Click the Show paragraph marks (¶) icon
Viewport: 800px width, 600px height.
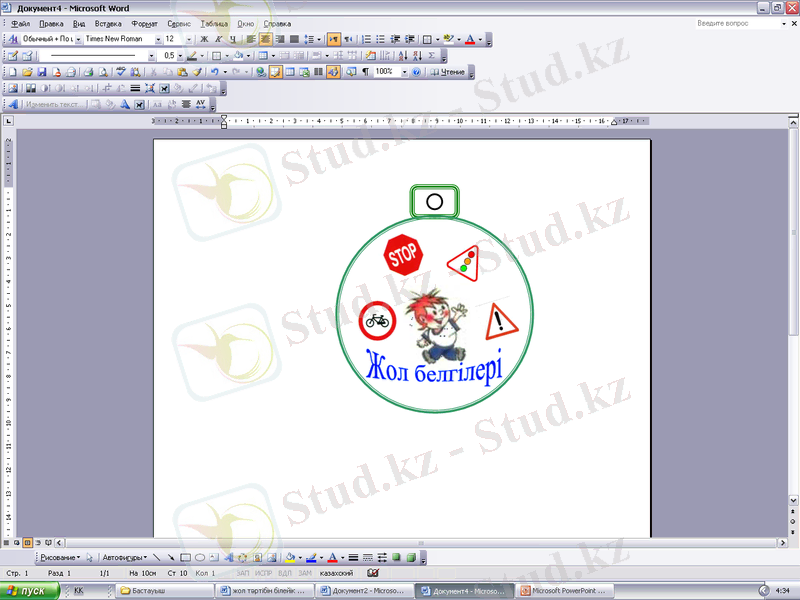click(x=365, y=72)
